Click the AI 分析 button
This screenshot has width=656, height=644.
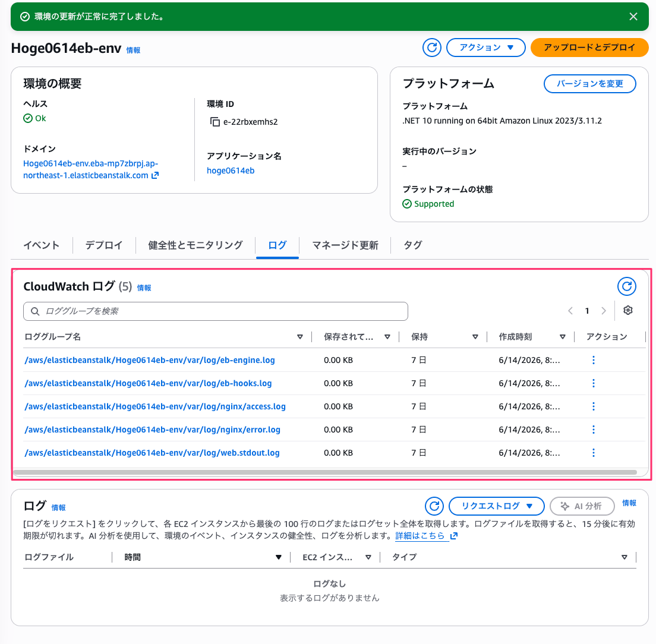(582, 506)
